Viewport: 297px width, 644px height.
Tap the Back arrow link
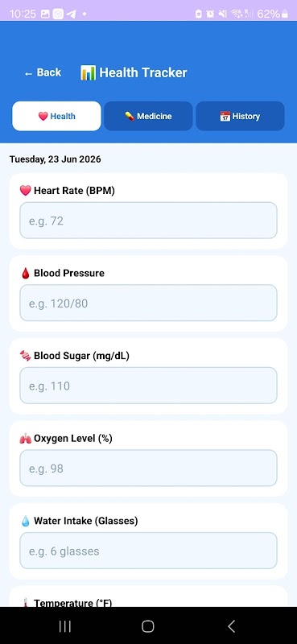point(43,72)
